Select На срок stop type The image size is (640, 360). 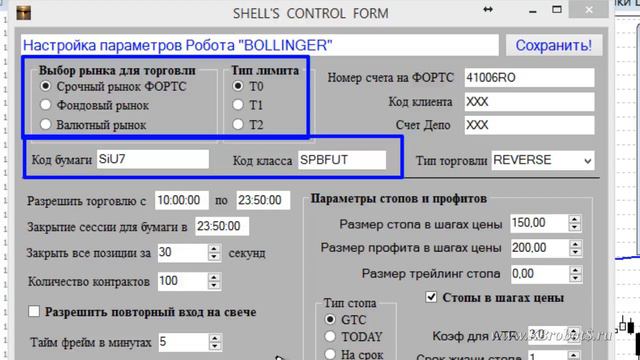[x=330, y=354]
